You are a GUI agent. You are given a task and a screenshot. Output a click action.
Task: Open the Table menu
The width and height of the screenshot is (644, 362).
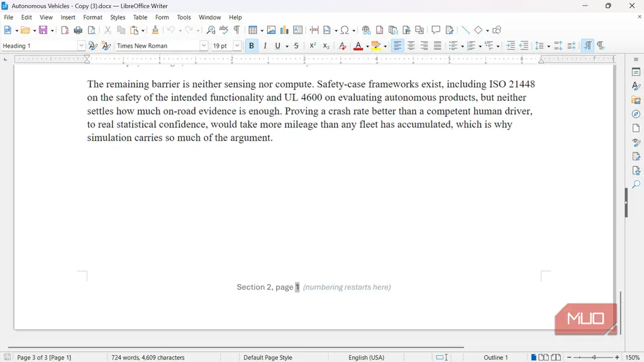click(140, 17)
